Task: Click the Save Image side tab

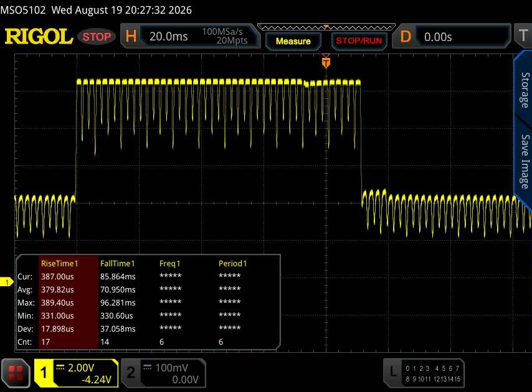Action: tap(525, 161)
